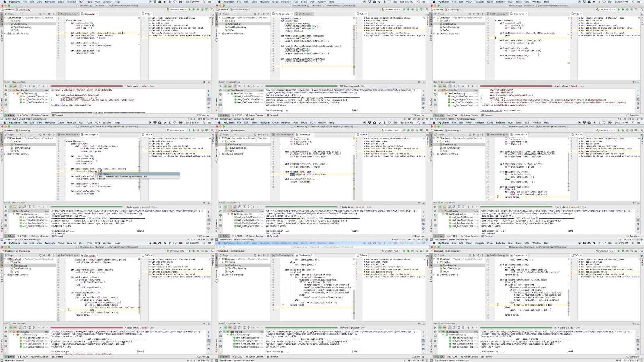This screenshot has height=362, width=644.
Task: Open the Terminal tool button in center window
Action: coord(273,236)
